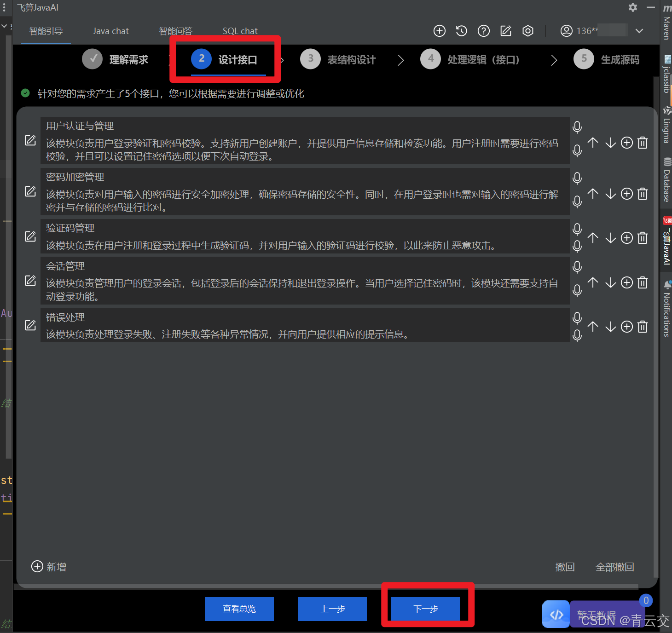Edit the 用户认证与管理 interface entry

tap(30, 140)
